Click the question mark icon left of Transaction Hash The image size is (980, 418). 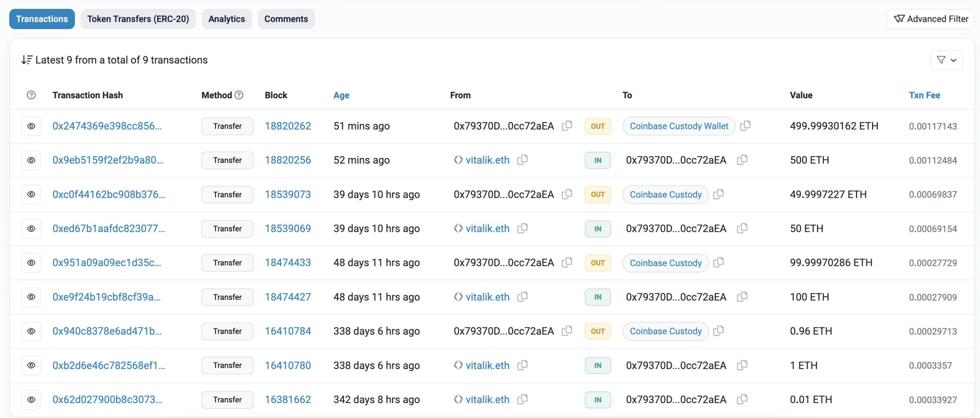click(31, 95)
